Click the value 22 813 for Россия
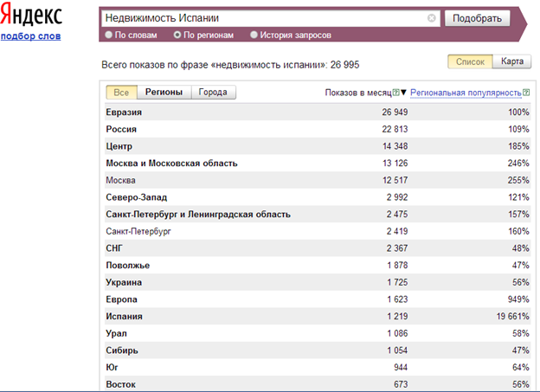This screenshot has width=540, height=392. pos(395,129)
